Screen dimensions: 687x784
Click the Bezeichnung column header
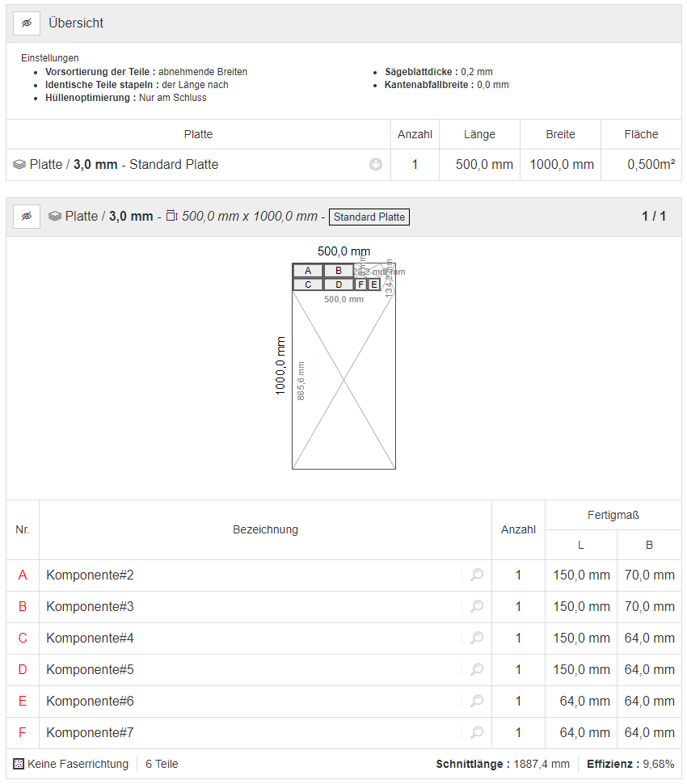[x=265, y=530]
